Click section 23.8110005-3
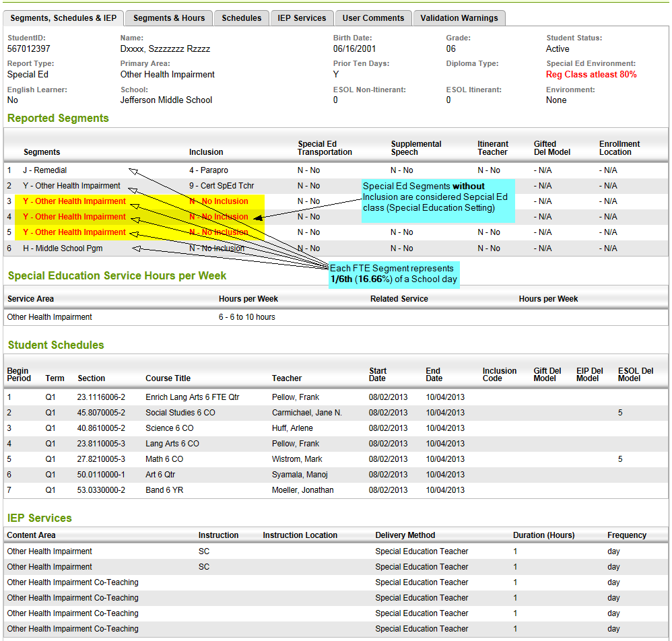Viewport: 672px width, 641px height. coord(101,444)
